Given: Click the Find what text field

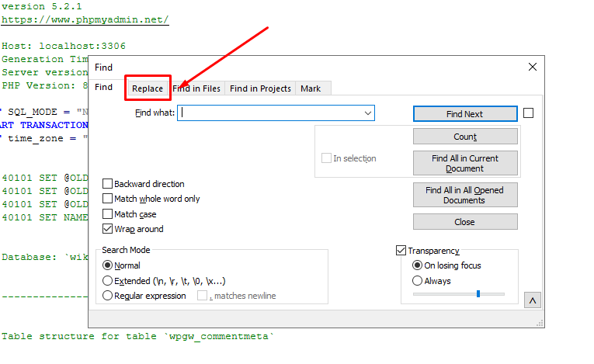Looking at the screenshot, I should 270,113.
